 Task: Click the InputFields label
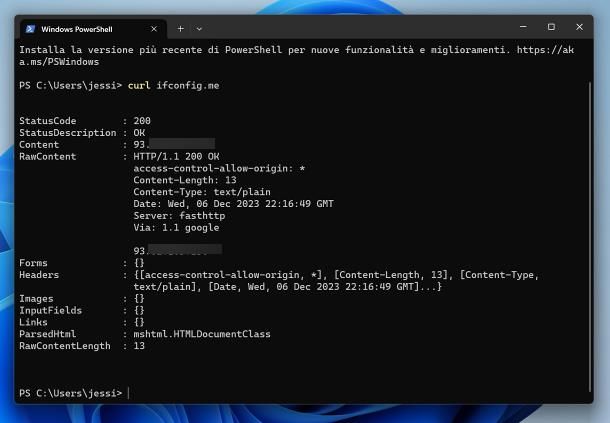(x=51, y=311)
